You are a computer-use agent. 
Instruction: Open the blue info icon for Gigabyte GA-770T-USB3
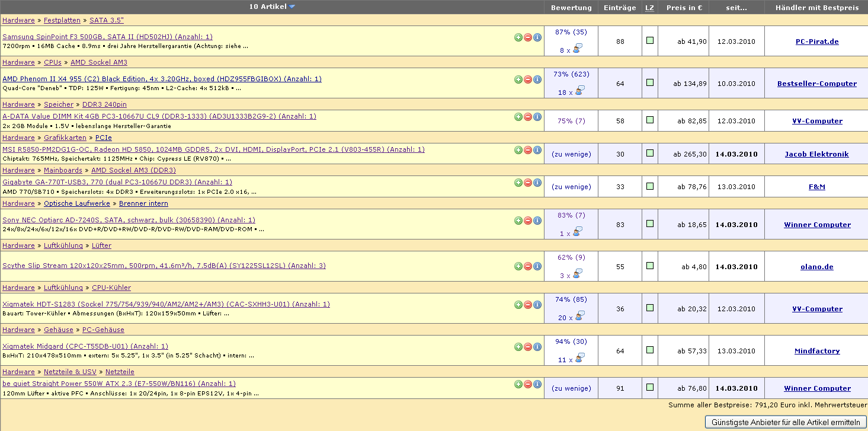click(x=537, y=183)
